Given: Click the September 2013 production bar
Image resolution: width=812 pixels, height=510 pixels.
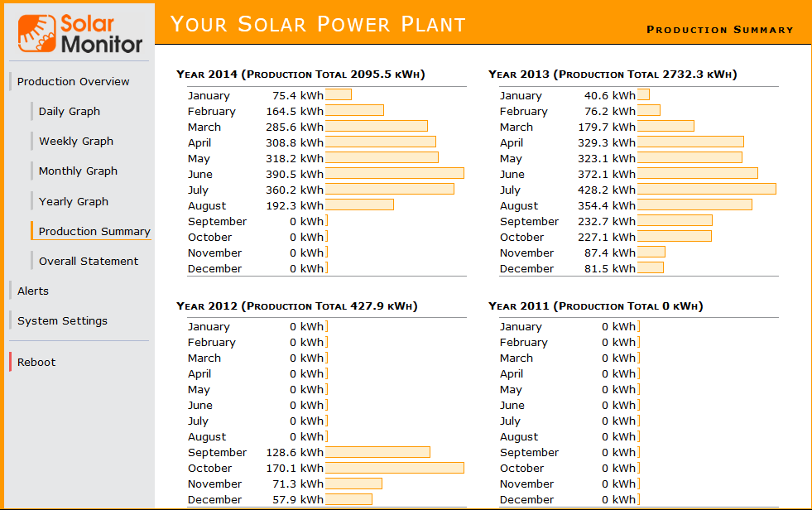Looking at the screenshot, I should click(675, 221).
